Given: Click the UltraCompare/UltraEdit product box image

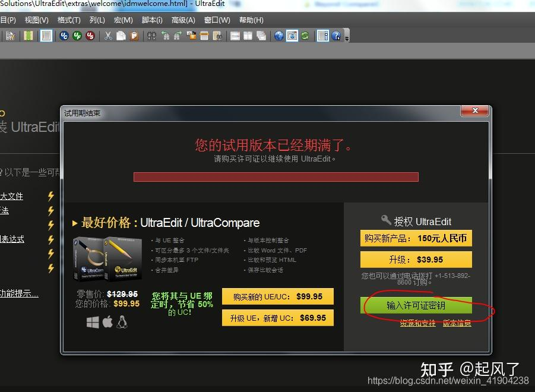Looking at the screenshot, I should pos(107,259).
